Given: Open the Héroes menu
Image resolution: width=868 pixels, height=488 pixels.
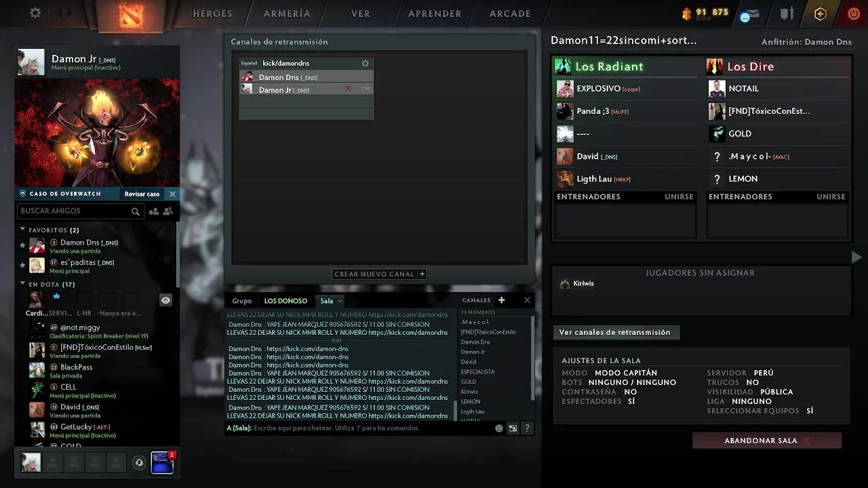Looking at the screenshot, I should tap(212, 14).
